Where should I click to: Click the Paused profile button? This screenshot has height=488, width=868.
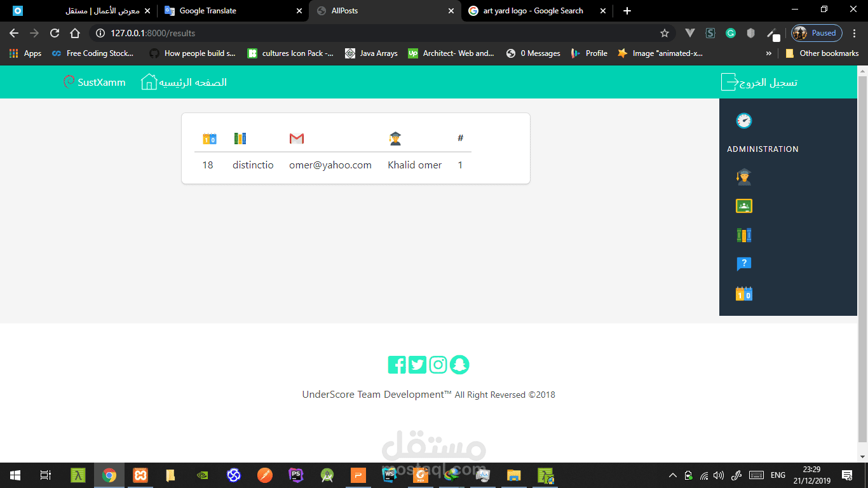click(x=817, y=33)
